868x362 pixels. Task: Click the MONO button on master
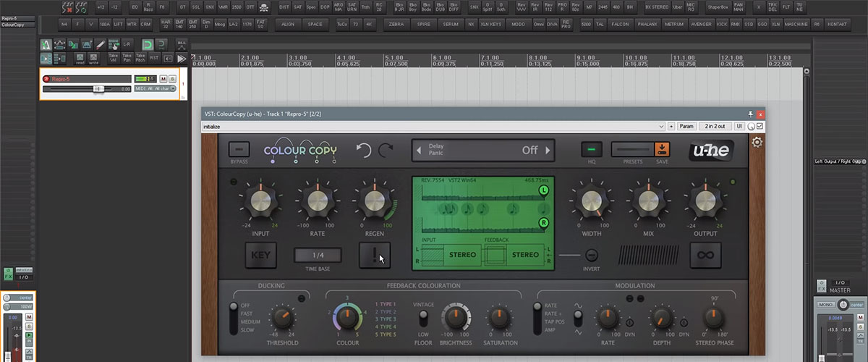pos(825,304)
